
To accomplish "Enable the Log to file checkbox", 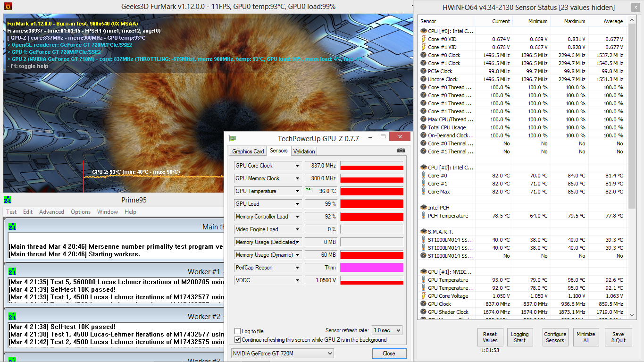I will click(x=238, y=331).
